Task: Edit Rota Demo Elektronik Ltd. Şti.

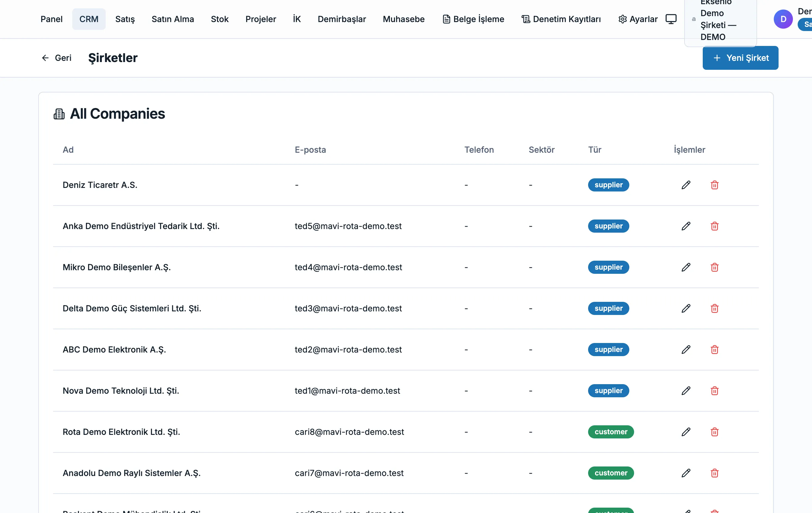Action: click(x=686, y=432)
